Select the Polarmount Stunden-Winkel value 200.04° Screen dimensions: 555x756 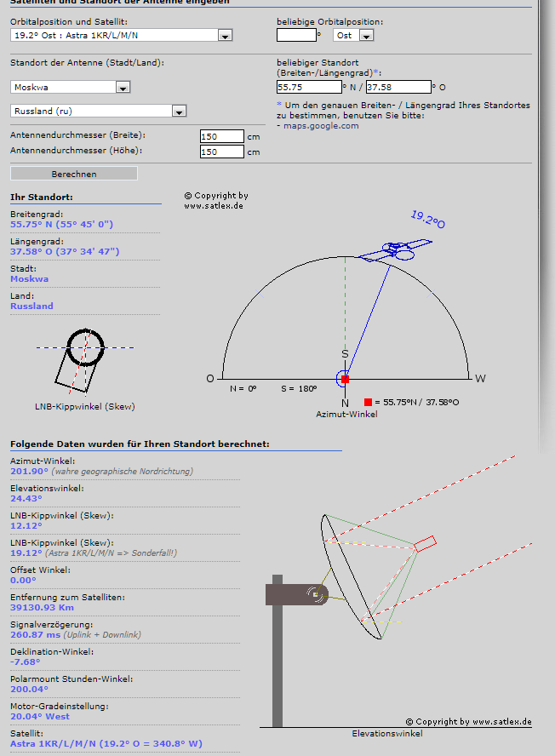coord(30,690)
